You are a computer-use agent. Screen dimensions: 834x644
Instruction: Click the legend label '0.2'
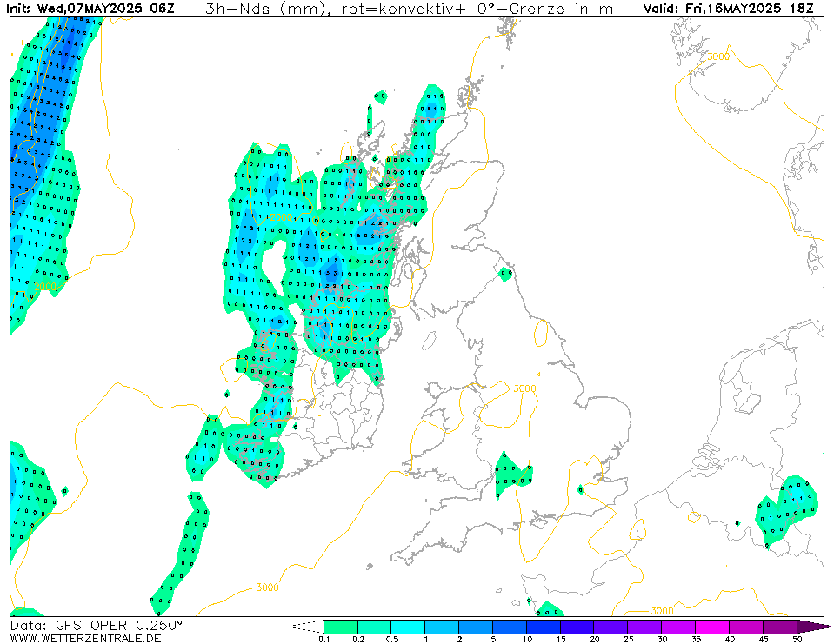(x=358, y=639)
